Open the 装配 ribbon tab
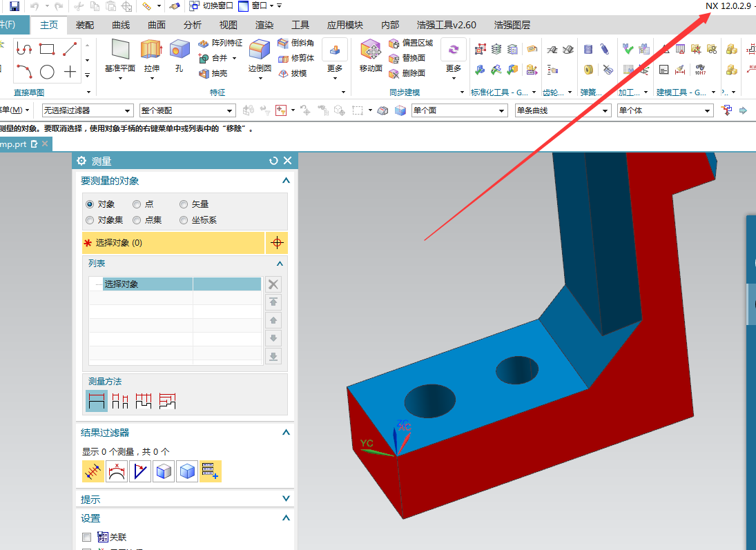This screenshot has height=550, width=756. 85,25
